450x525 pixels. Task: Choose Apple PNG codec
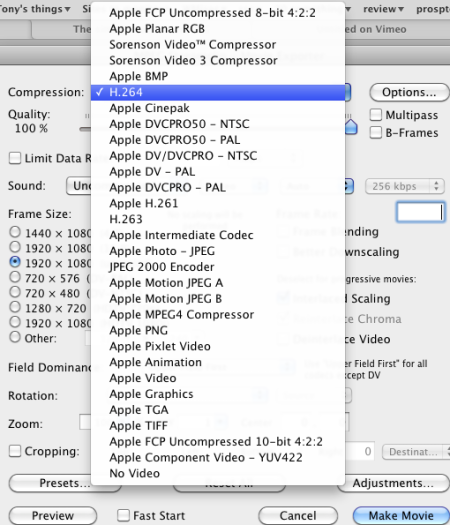click(x=218, y=331)
